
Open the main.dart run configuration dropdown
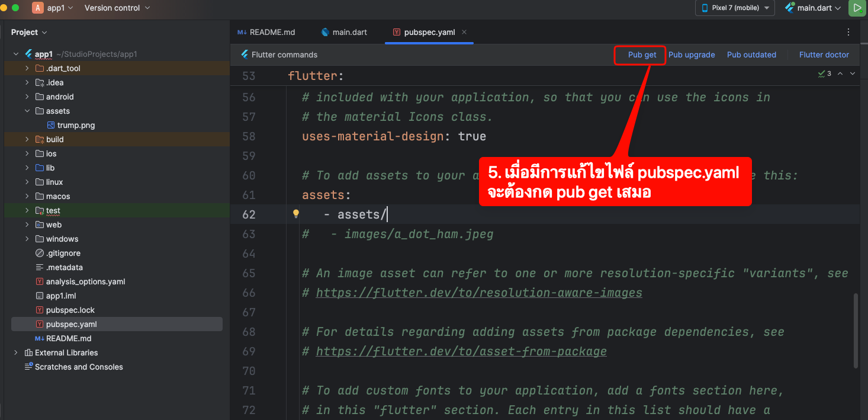tap(812, 8)
